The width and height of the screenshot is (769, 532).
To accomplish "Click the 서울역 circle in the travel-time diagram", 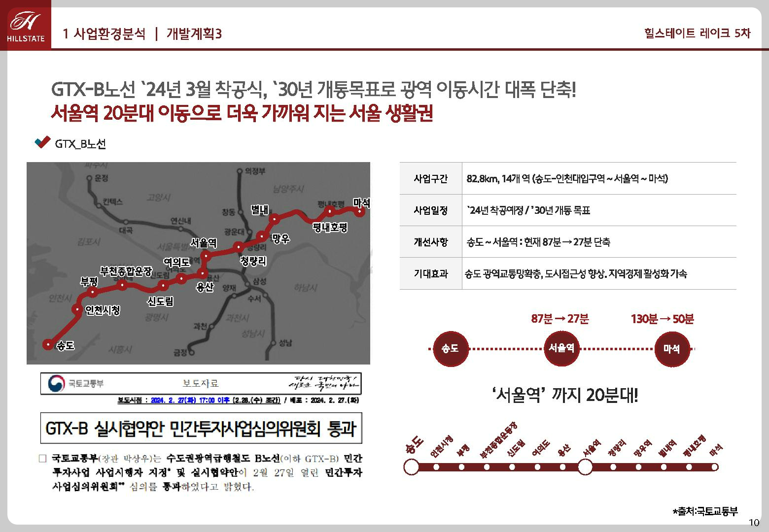I will point(561,348).
